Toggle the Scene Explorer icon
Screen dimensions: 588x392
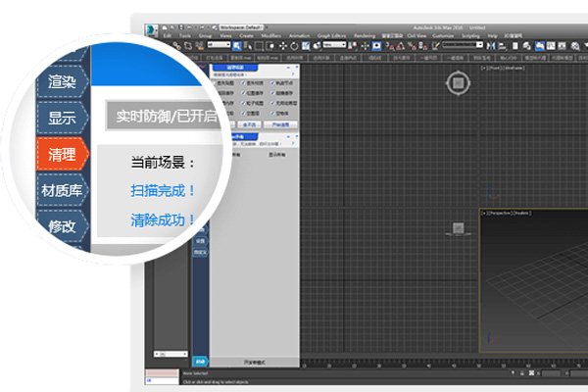click(x=514, y=45)
